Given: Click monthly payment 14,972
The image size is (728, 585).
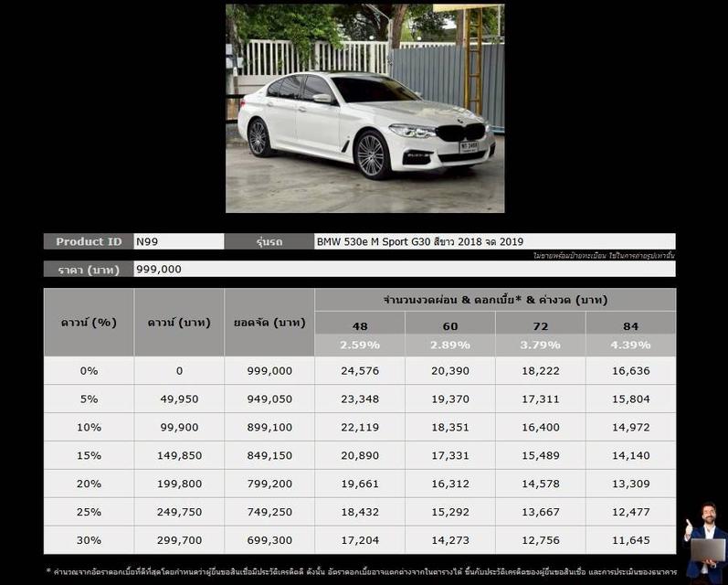Looking at the screenshot, I should coord(630,428).
